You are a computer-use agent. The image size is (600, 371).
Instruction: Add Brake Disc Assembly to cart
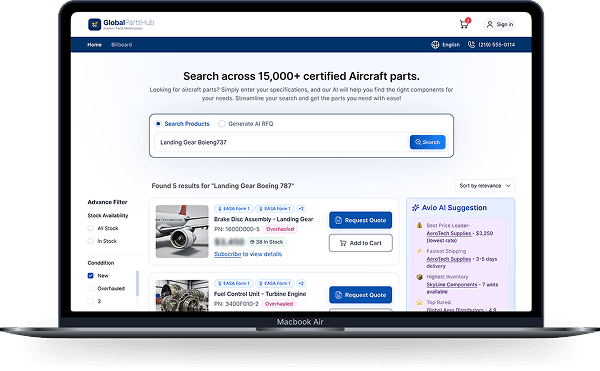[360, 243]
